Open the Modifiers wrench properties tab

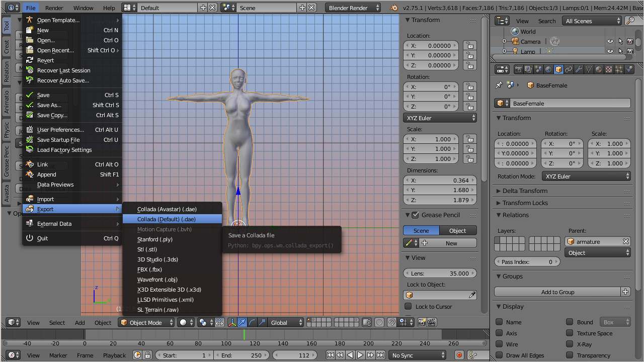click(579, 70)
